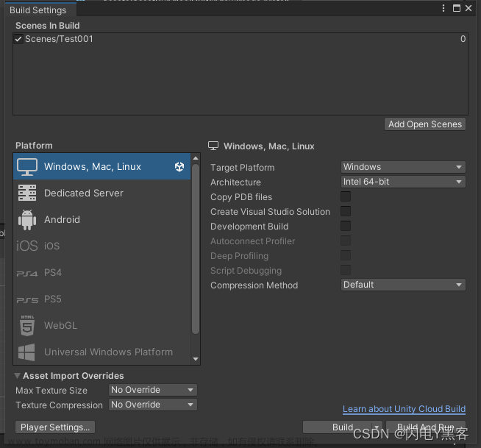This screenshot has height=448, width=481.
Task: Click Build And Run button
Action: pos(426,427)
